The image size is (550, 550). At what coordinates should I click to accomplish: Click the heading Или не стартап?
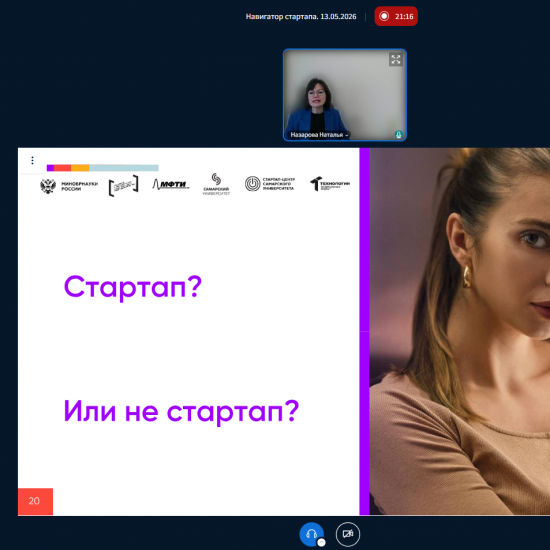coord(181,411)
